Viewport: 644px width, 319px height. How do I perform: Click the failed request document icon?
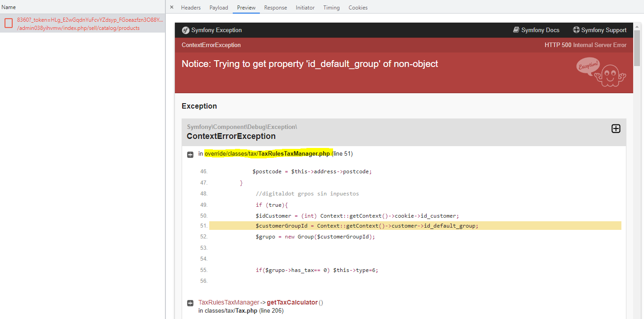9,24
